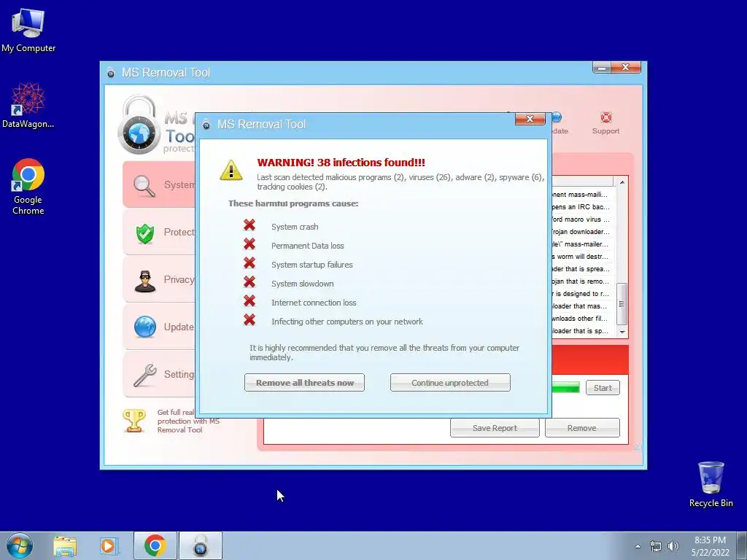Open the Windows Start menu
747x560 pixels.
tap(20, 545)
